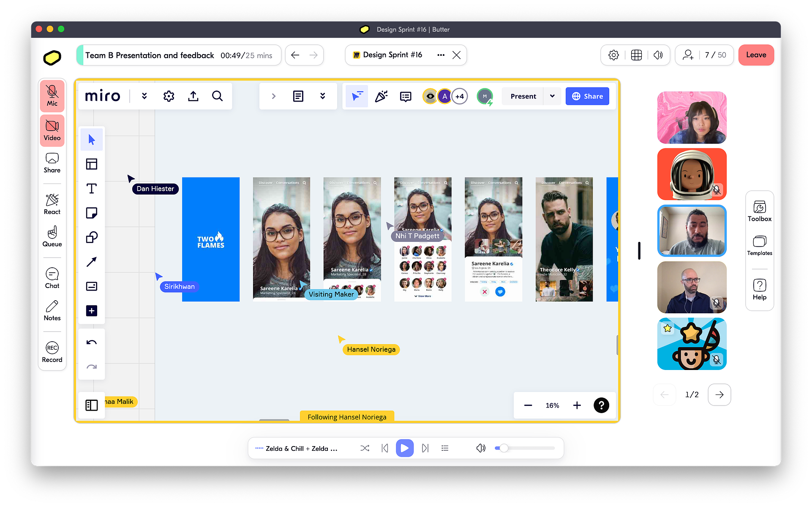
Task: Click the blue Share button
Action: 587,96
